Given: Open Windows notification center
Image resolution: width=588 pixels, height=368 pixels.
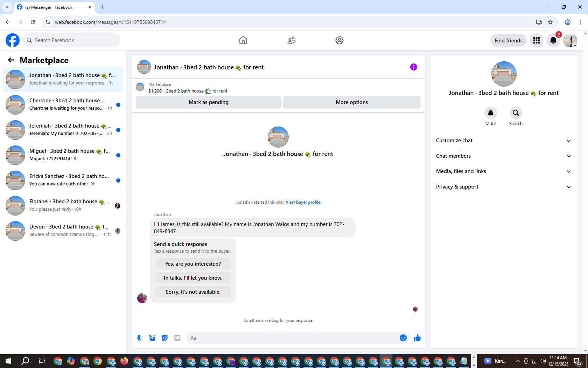Looking at the screenshot, I should tap(578, 361).
